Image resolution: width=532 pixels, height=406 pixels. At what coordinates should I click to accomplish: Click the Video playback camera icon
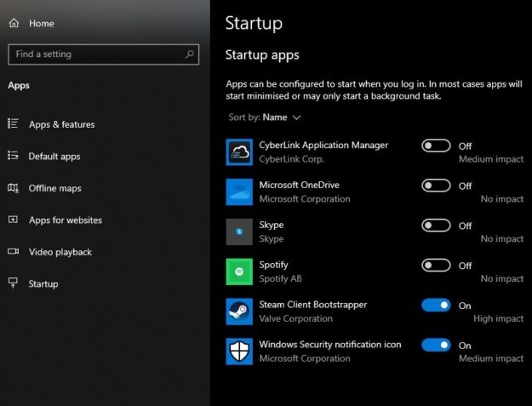coord(14,251)
